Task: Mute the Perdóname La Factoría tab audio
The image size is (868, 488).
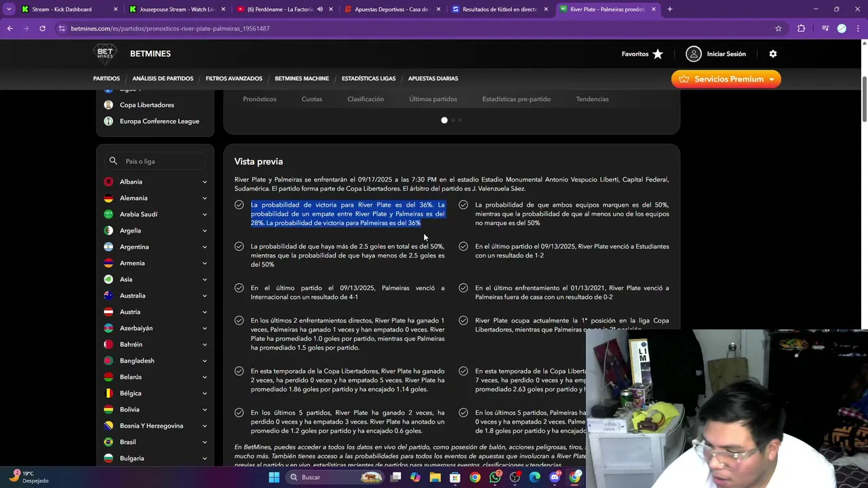Action: [320, 9]
